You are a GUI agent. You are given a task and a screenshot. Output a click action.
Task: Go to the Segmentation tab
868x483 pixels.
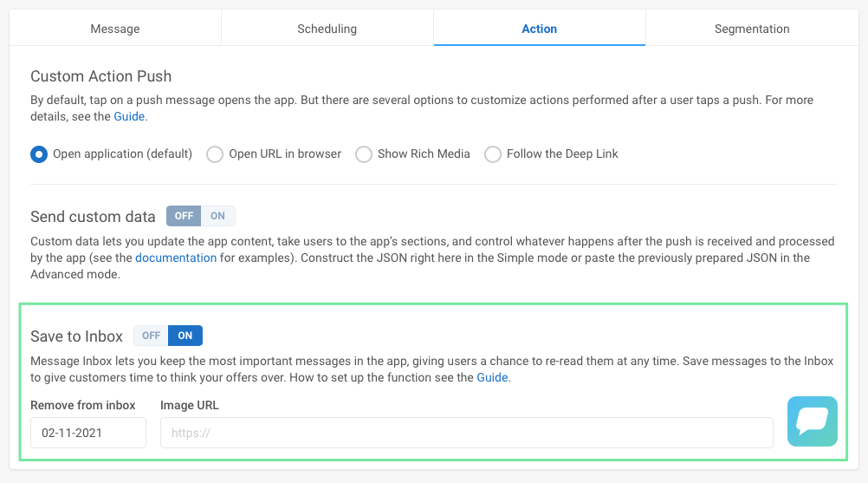[751, 29]
